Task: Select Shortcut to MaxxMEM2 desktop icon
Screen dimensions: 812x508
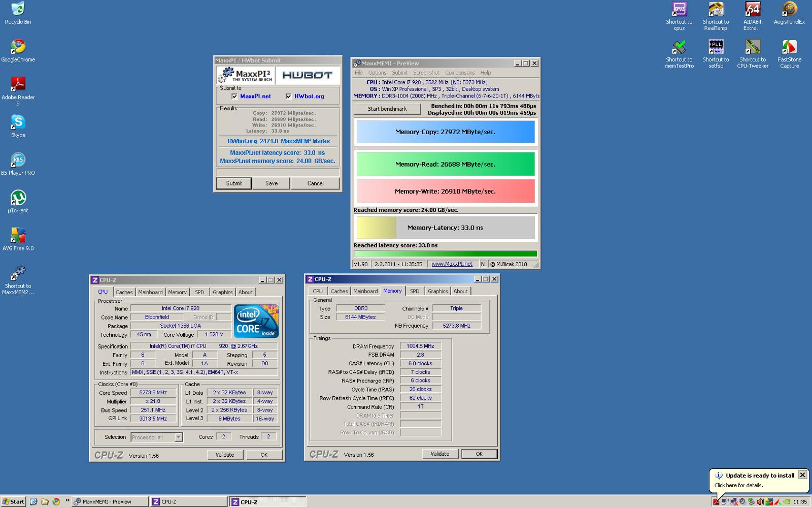Action: click(18, 280)
